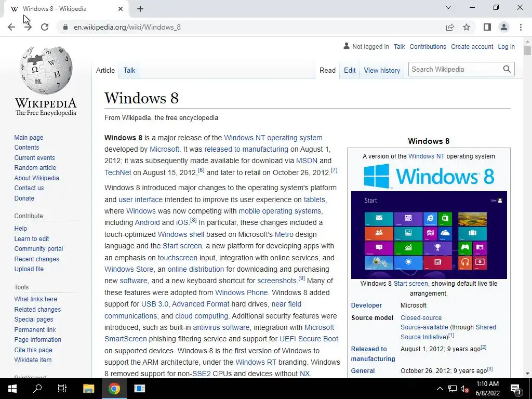The image size is (532, 399).
Task: Click What links here tool
Action: pos(36,299)
